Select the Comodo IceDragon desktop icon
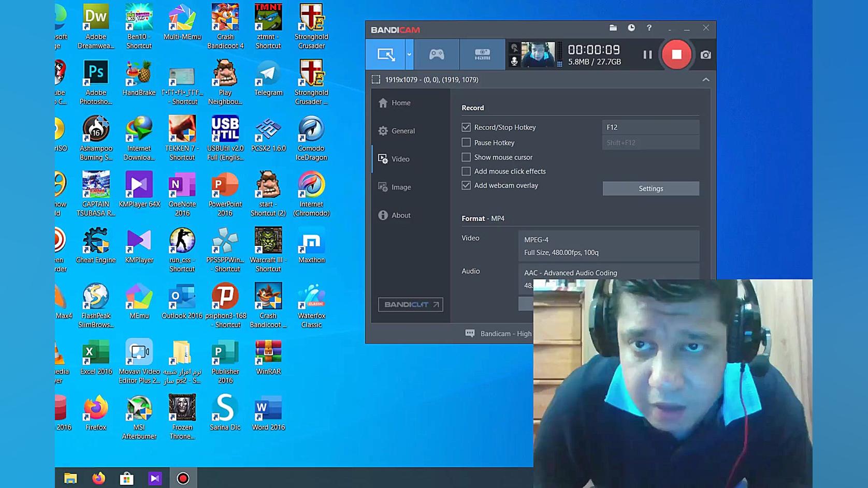The width and height of the screenshot is (868, 488). [311, 138]
